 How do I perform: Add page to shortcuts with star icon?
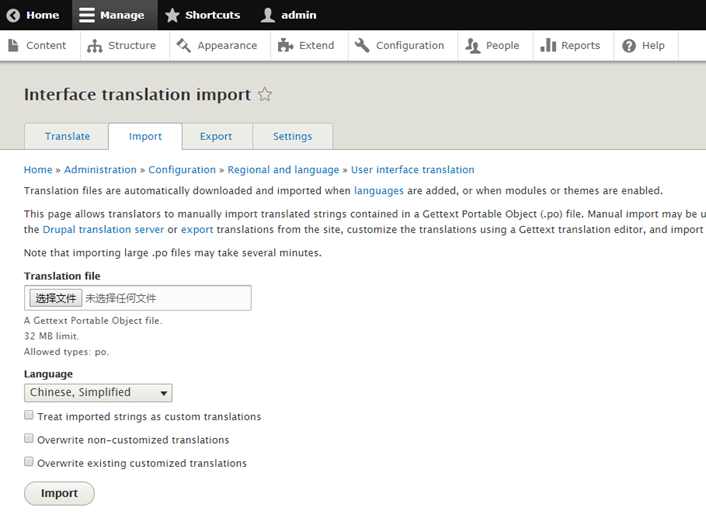(265, 95)
